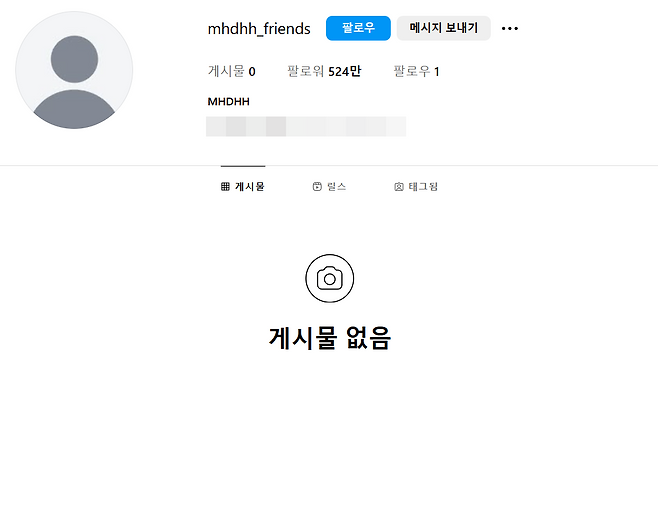The width and height of the screenshot is (658, 516).
Task: Click the tagged-person icon beside 태그됨
Action: click(x=399, y=187)
